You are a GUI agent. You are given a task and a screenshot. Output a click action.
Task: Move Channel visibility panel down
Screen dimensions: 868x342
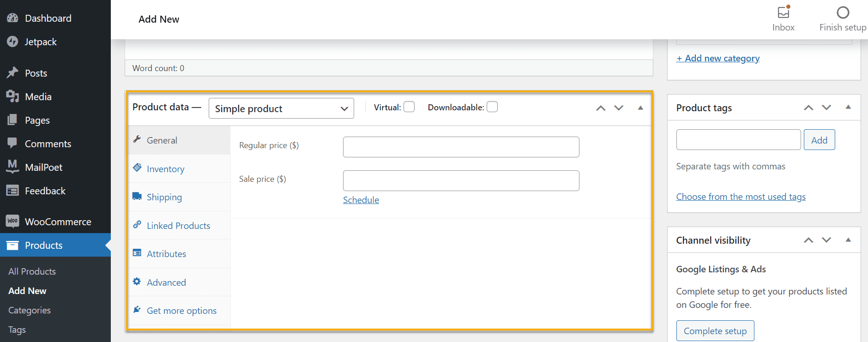tap(826, 240)
